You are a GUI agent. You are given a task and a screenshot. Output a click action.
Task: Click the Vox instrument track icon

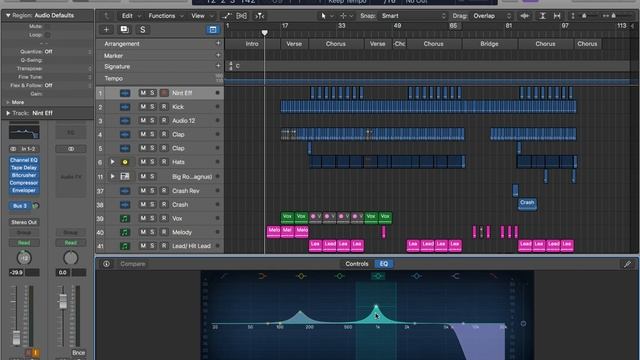pos(125,218)
